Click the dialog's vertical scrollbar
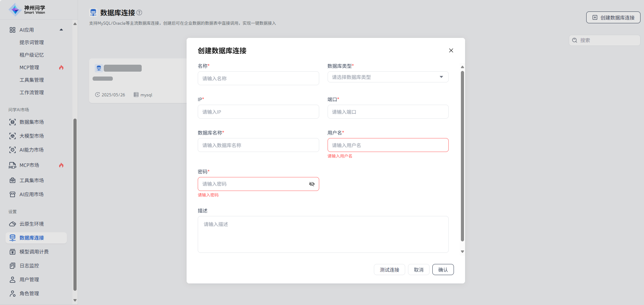Image resolution: width=644 pixels, height=305 pixels. [462, 156]
